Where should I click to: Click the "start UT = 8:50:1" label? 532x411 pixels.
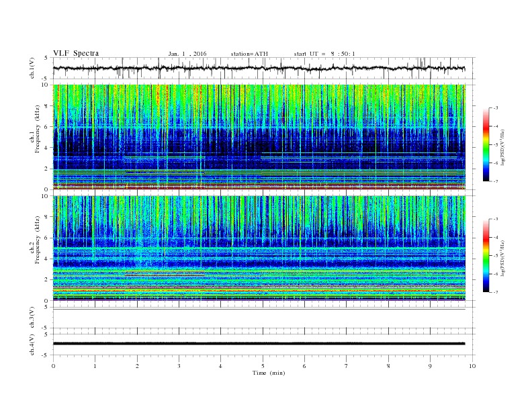tap(324, 54)
